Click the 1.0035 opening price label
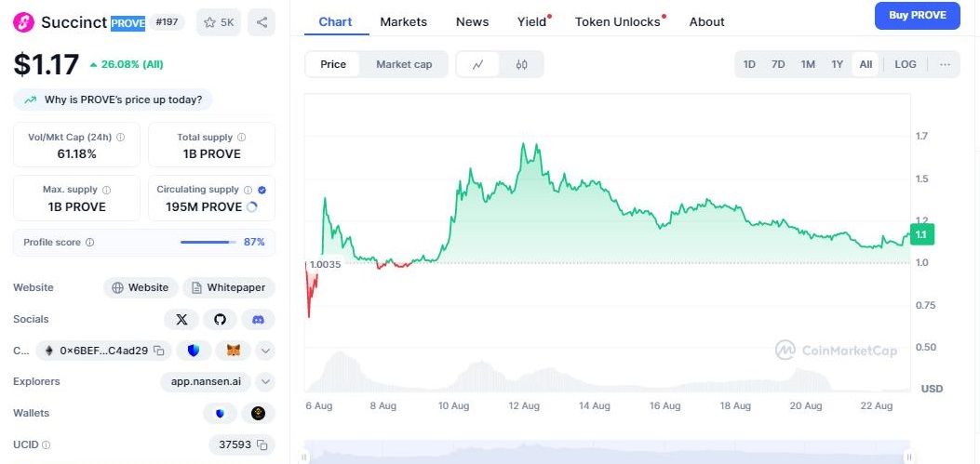Viewport: 980px width, 464px height. click(x=325, y=264)
